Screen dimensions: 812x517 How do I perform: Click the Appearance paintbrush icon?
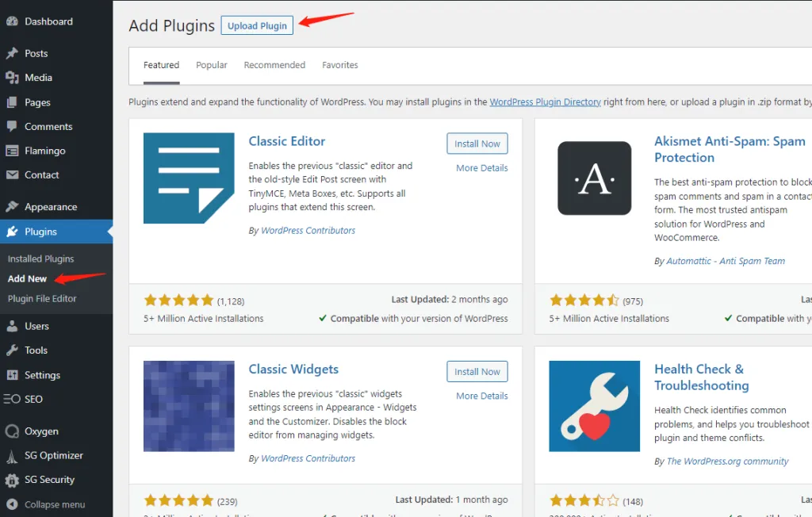tap(12, 207)
